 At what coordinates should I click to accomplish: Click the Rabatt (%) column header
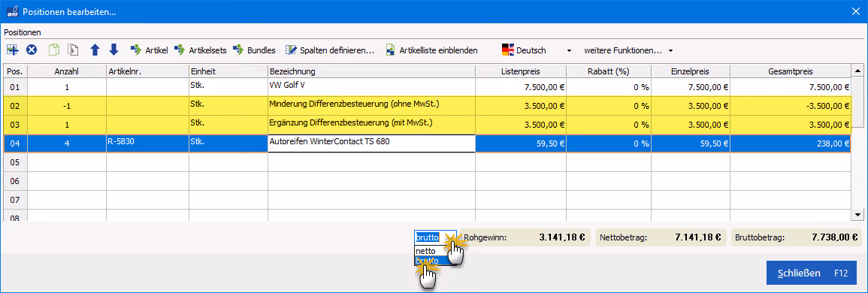click(x=609, y=71)
